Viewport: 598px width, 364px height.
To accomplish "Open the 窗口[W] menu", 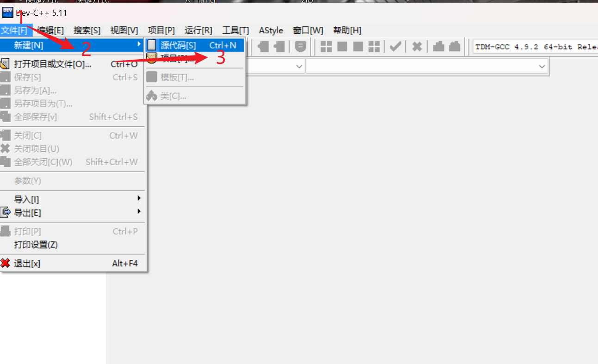I will tap(308, 31).
